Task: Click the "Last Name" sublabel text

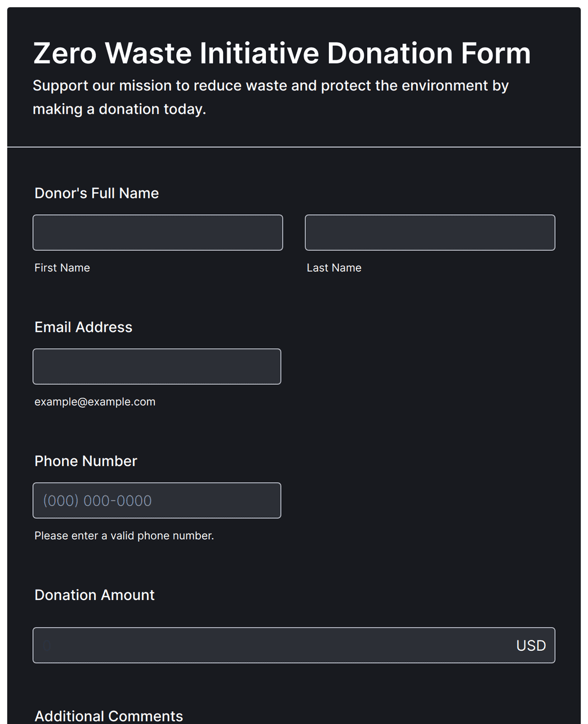Action: (x=334, y=268)
